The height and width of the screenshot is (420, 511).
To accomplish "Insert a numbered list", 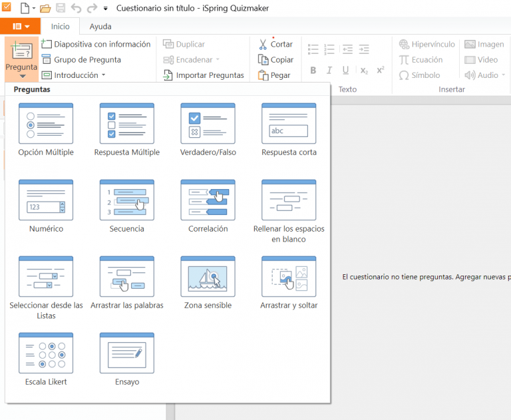I will point(329,49).
